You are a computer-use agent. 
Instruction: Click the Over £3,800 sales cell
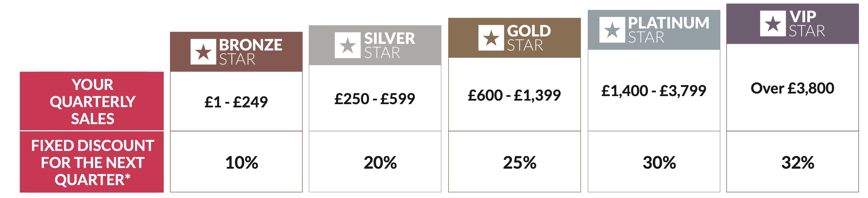(x=792, y=88)
